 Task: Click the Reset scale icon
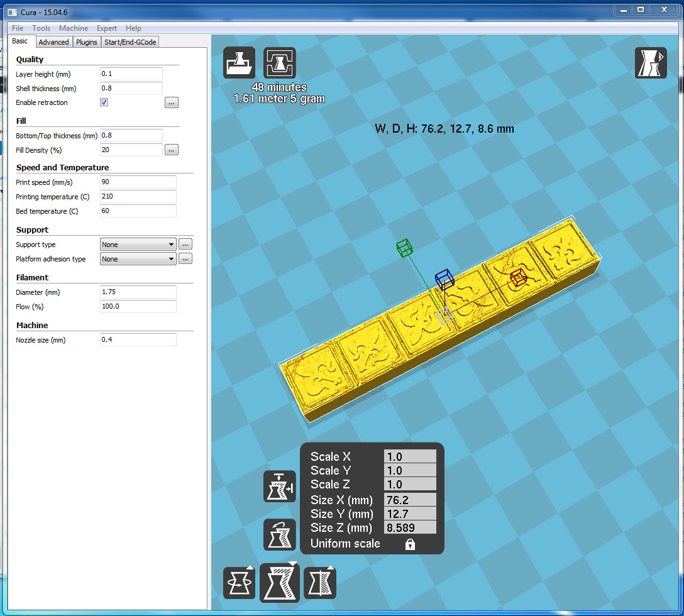tap(280, 487)
